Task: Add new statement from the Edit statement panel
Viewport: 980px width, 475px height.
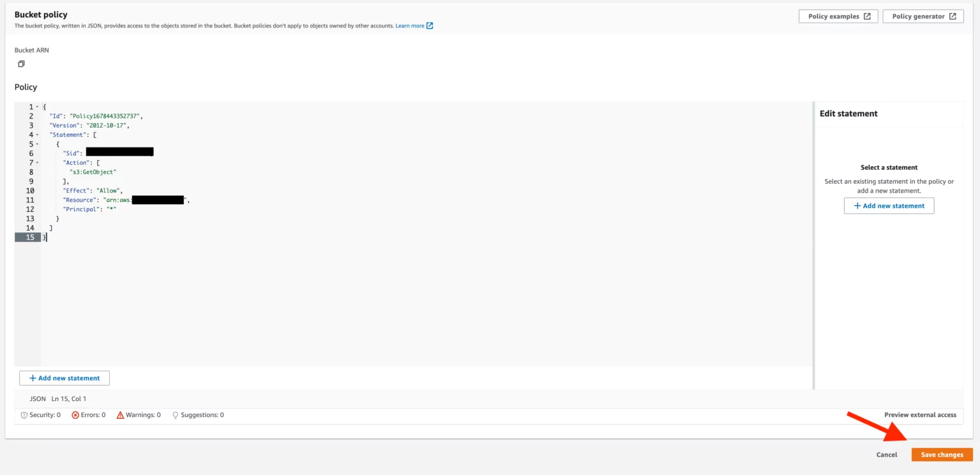Action: (889, 205)
